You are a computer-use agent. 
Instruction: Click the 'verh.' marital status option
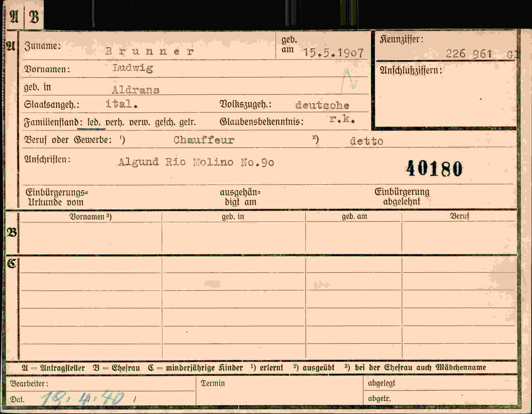(x=115, y=122)
